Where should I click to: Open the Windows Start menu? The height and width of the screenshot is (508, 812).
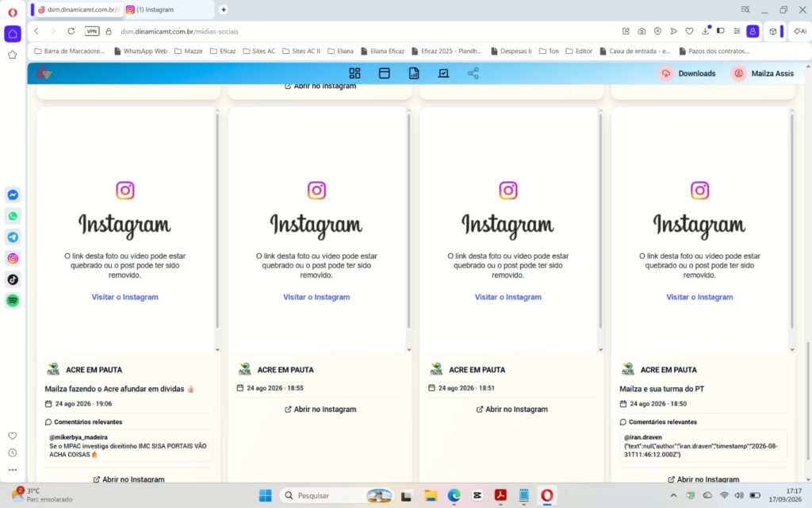(x=265, y=495)
